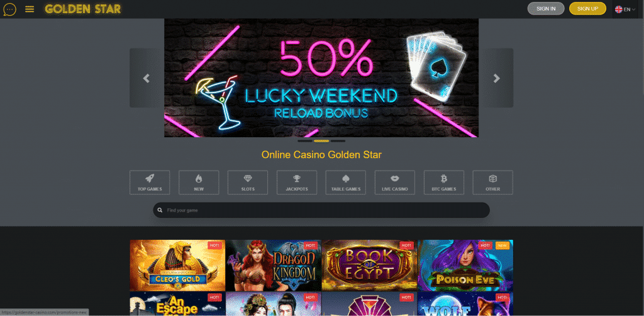Open the Jackpots trophy category
Viewport: 644px width, 316px height.
(297, 183)
